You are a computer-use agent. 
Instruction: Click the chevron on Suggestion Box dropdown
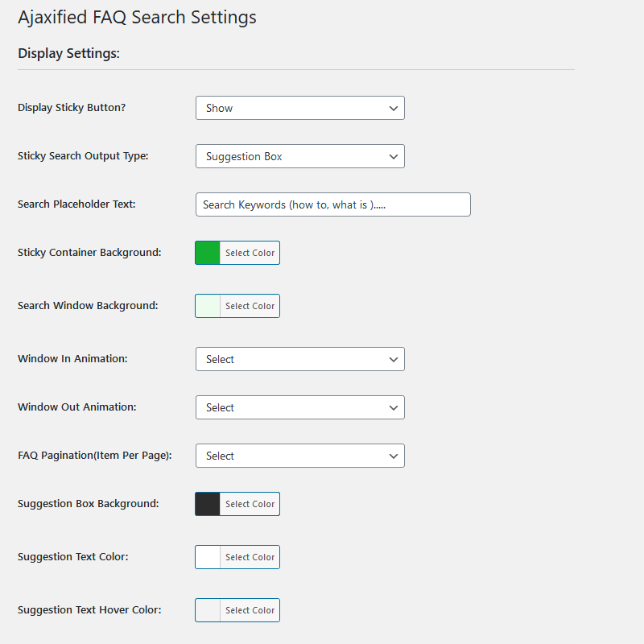[394, 156]
